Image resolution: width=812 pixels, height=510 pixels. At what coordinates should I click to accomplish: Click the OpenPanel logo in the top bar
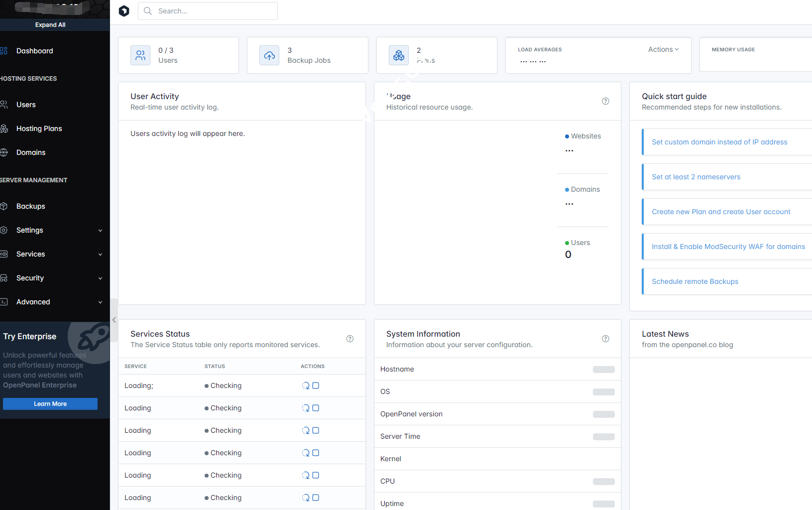(124, 11)
